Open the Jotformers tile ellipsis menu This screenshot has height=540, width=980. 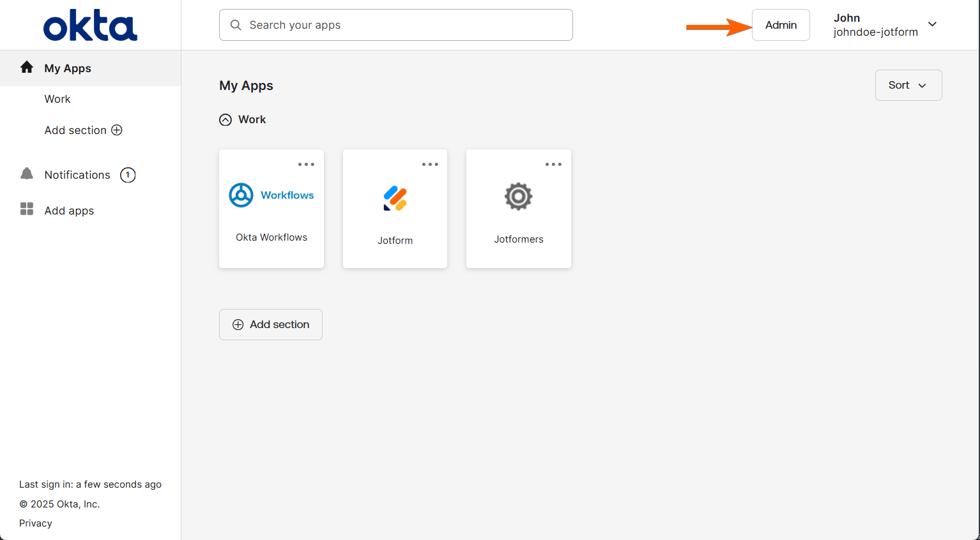(553, 165)
